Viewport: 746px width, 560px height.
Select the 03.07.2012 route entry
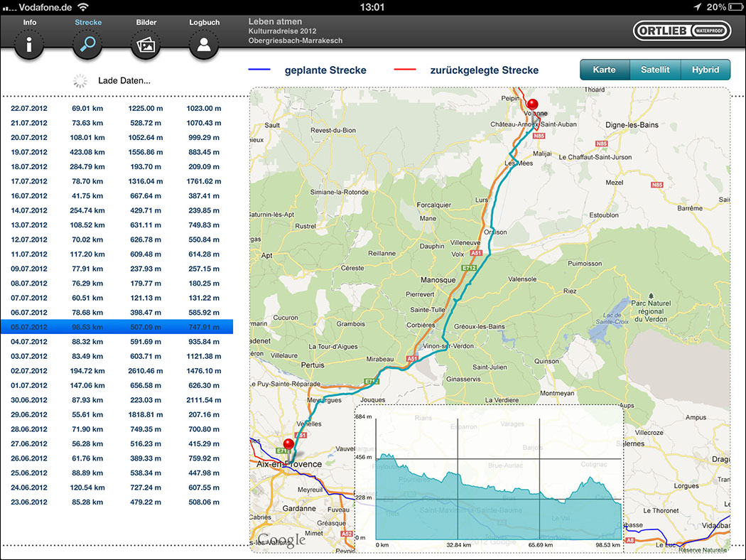tap(117, 356)
